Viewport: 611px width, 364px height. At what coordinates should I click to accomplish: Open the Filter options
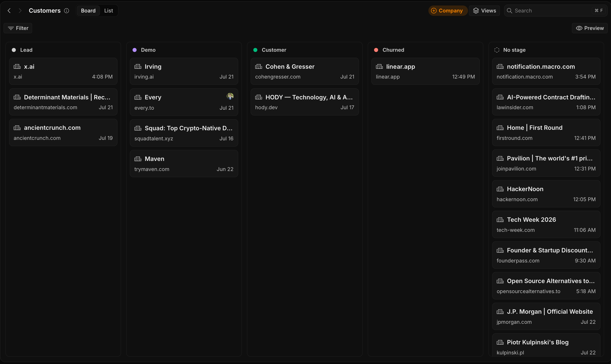[x=18, y=28]
